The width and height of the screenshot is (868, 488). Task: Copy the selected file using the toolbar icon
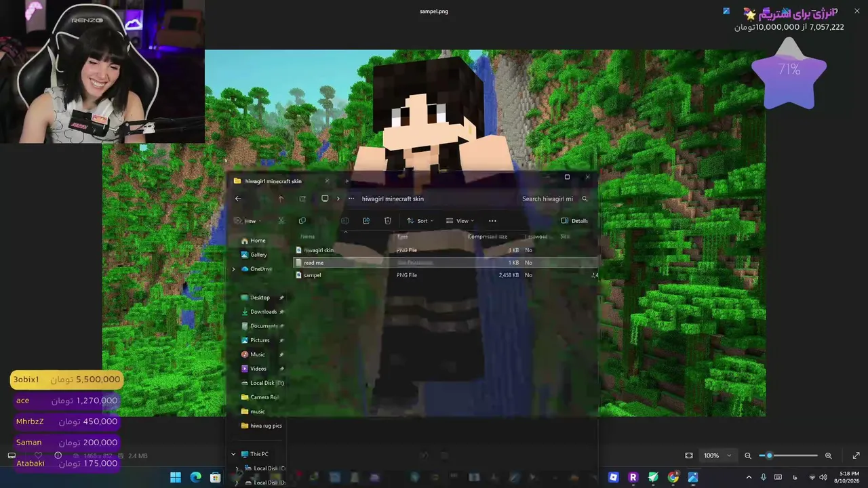pos(302,221)
